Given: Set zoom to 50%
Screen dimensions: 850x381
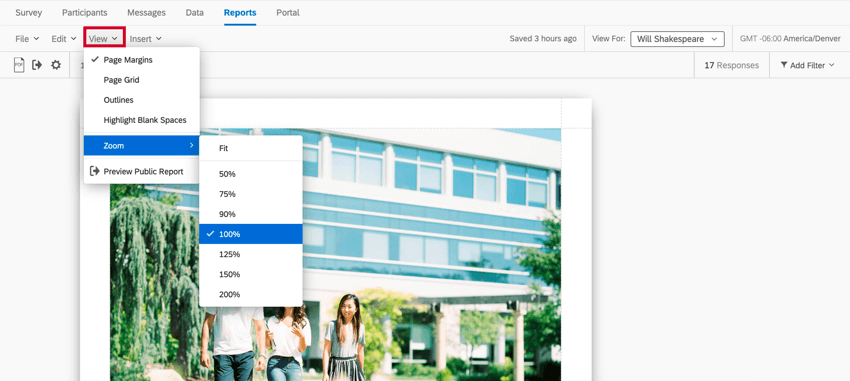Looking at the screenshot, I should (x=250, y=174).
